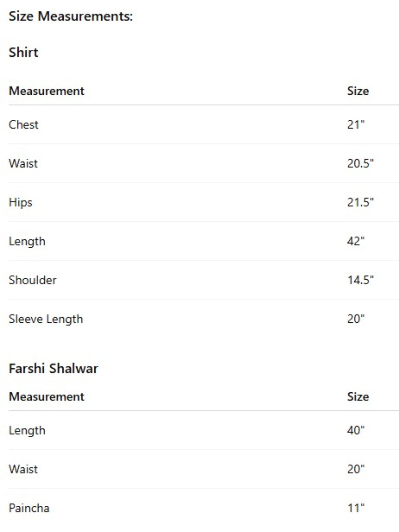Click the Hips size value 21.5"
399x532 pixels.
point(360,202)
